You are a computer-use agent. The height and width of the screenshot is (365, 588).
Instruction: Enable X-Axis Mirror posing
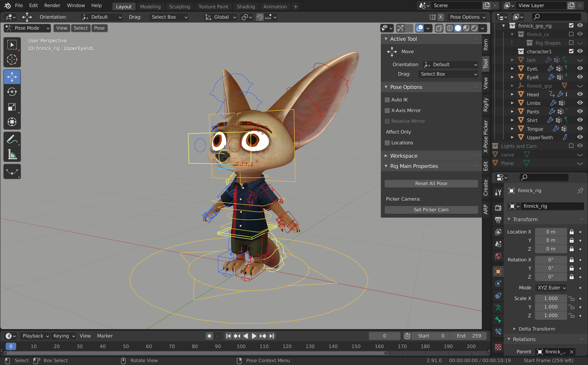point(387,110)
